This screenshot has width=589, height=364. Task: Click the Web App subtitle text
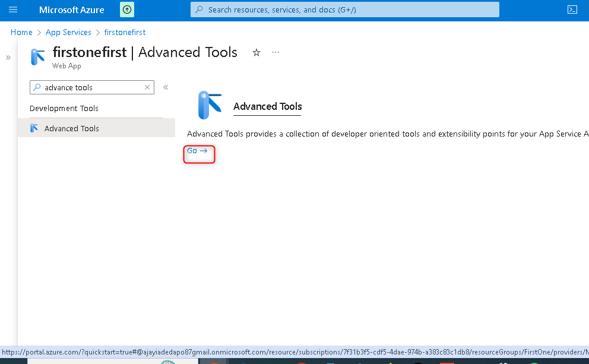(x=66, y=66)
